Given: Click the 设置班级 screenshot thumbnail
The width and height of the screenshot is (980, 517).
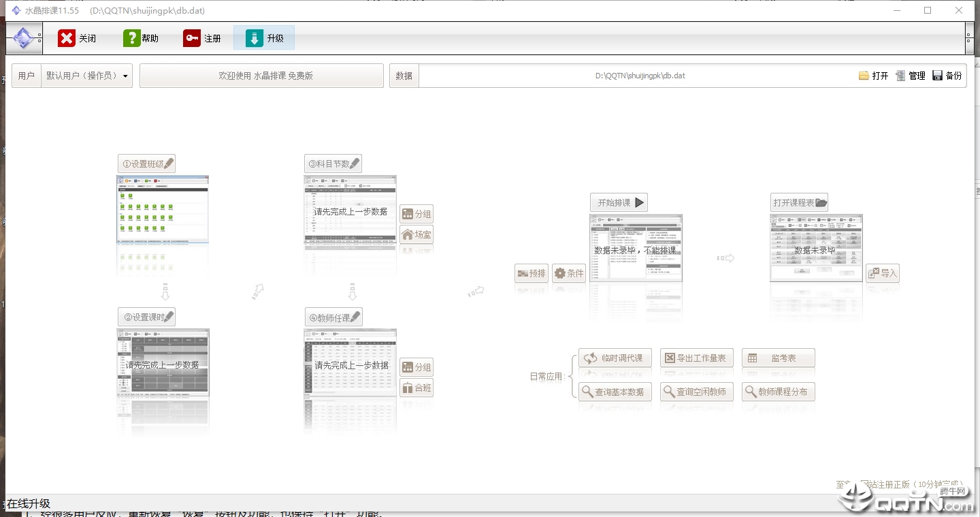Looking at the screenshot, I should tap(163, 209).
